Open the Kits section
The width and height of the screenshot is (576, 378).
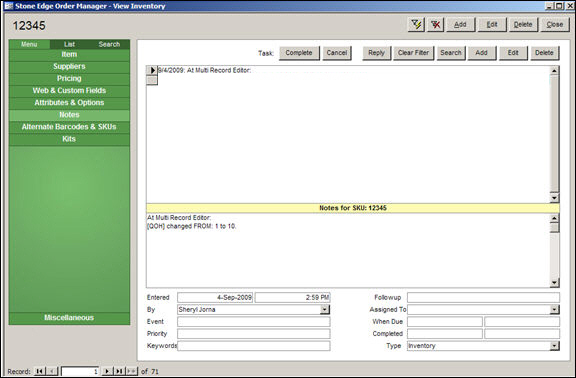click(x=69, y=139)
